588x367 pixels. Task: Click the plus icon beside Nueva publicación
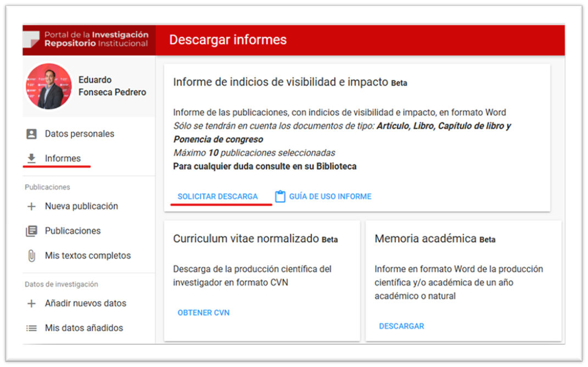point(32,207)
